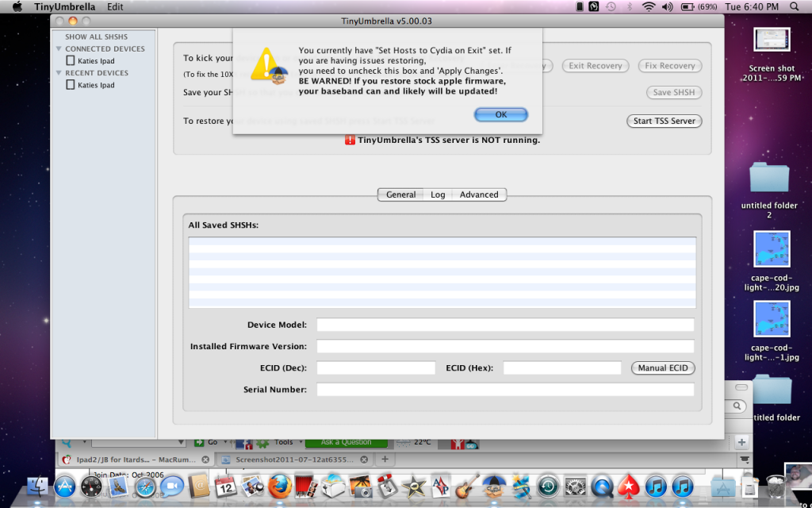The height and width of the screenshot is (508, 812).
Task: Launch Safari from the Dock
Action: [146, 487]
